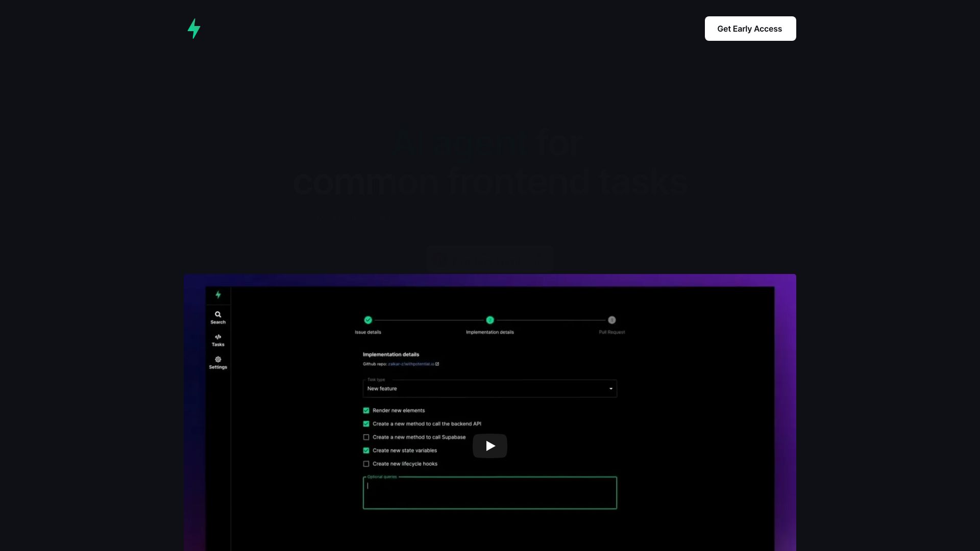This screenshot has height=551, width=980.
Task: Click the small lightning logo above the sidebar
Action: pos(218,294)
